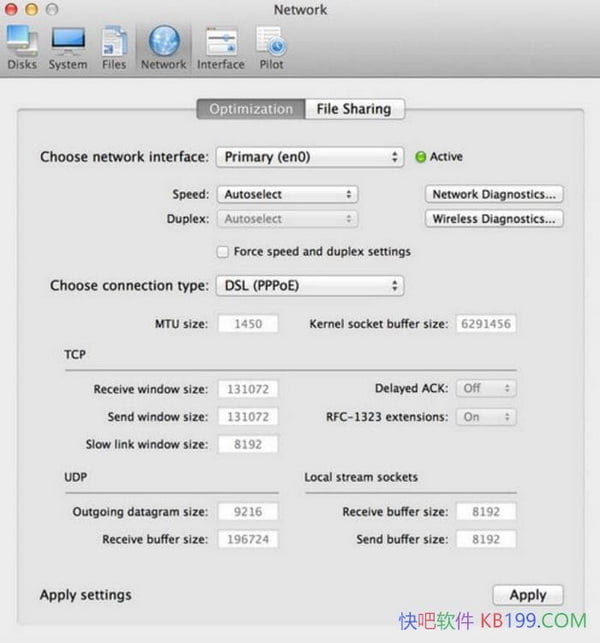Select the Optimization tab
600x643 pixels.
pos(251,109)
